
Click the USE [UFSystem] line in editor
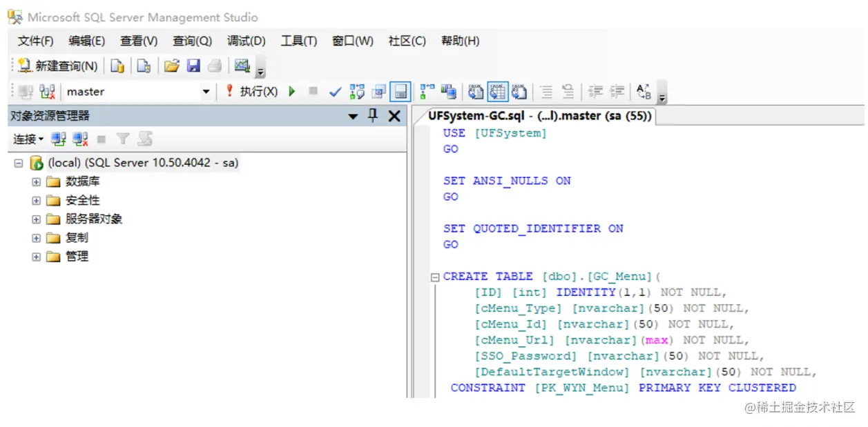click(494, 133)
